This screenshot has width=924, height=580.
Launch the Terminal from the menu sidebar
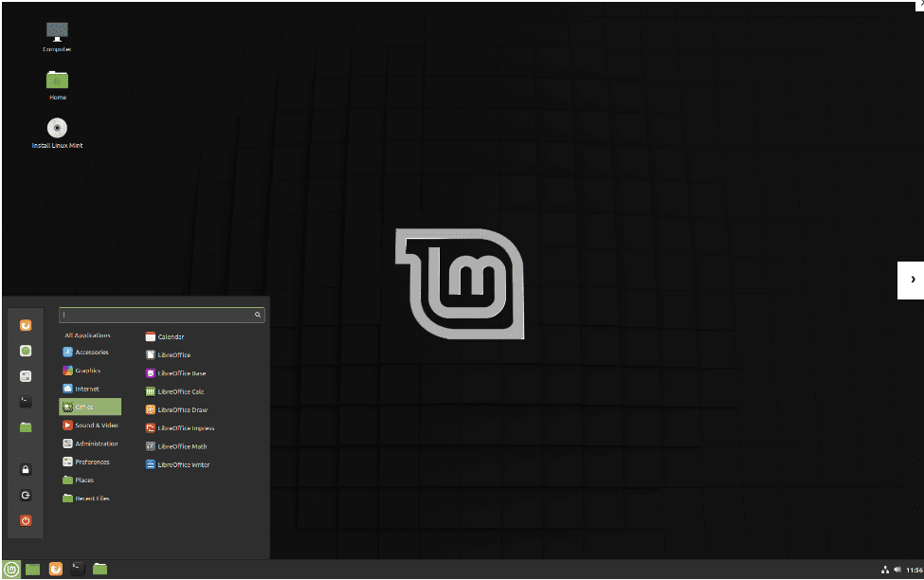(x=26, y=401)
